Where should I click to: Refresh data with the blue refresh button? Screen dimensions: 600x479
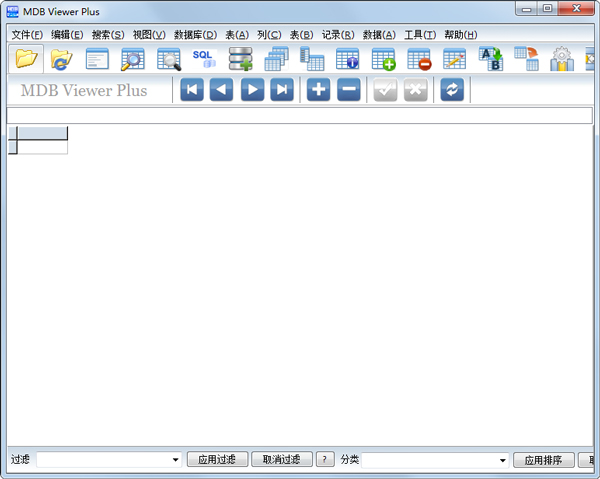pyautogui.click(x=452, y=90)
